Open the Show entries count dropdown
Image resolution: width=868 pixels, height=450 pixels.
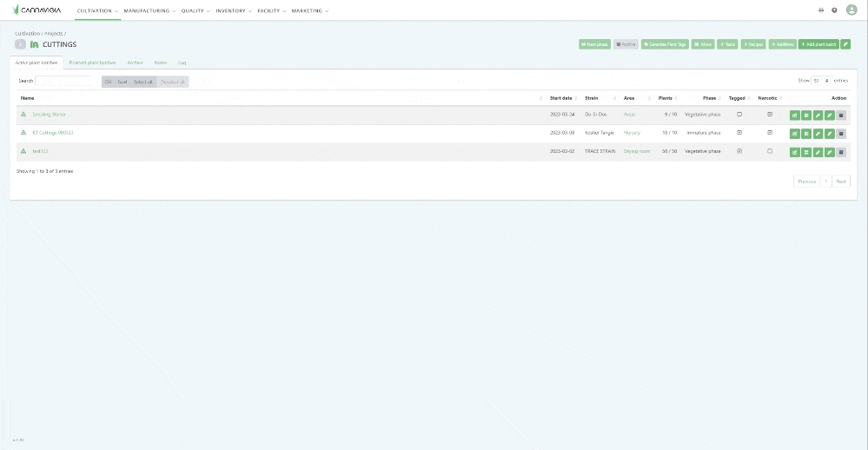point(820,81)
